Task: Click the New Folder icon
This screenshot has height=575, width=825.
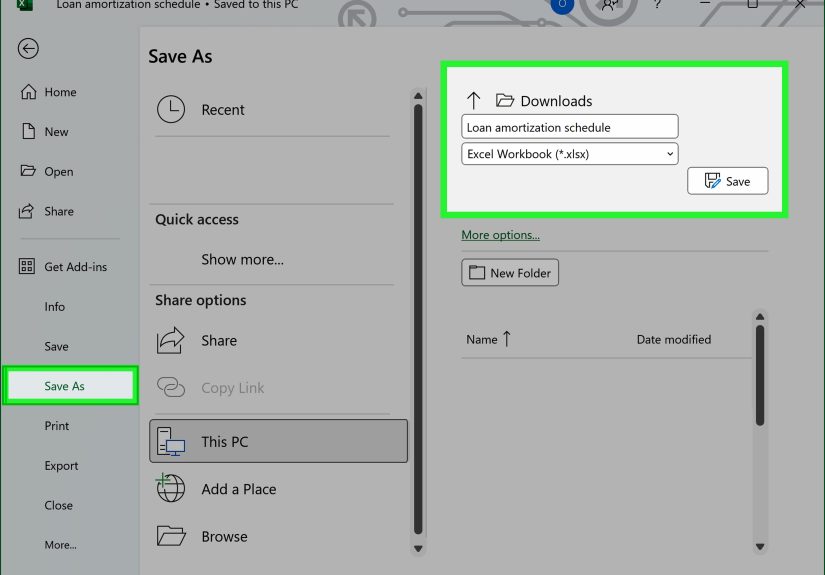Action: tap(477, 272)
